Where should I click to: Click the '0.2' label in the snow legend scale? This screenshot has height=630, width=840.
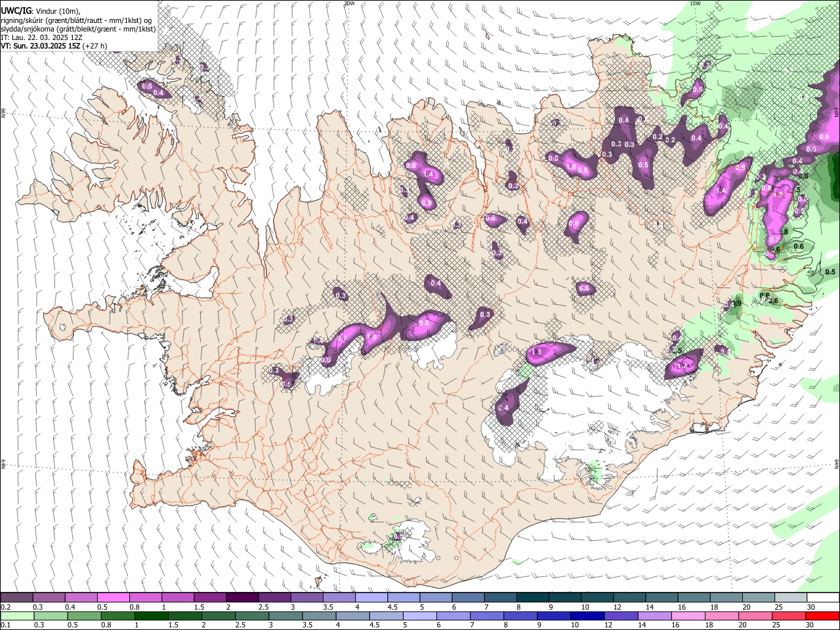click(5, 607)
